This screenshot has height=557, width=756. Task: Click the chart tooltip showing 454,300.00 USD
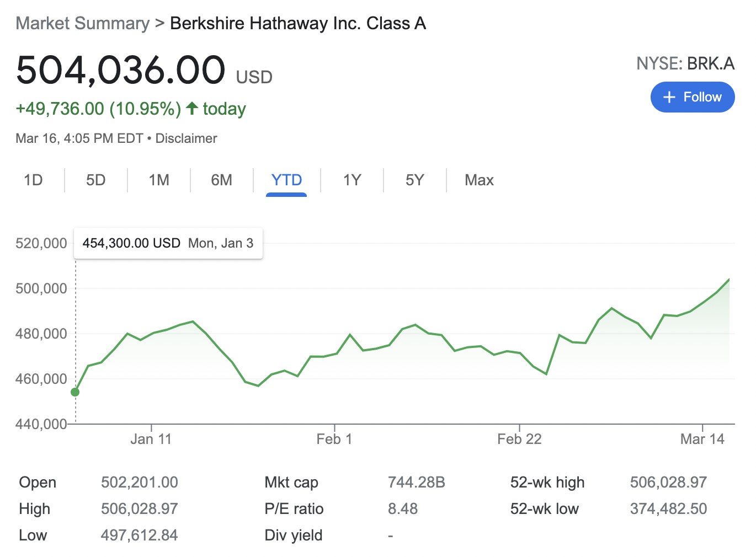click(x=168, y=243)
